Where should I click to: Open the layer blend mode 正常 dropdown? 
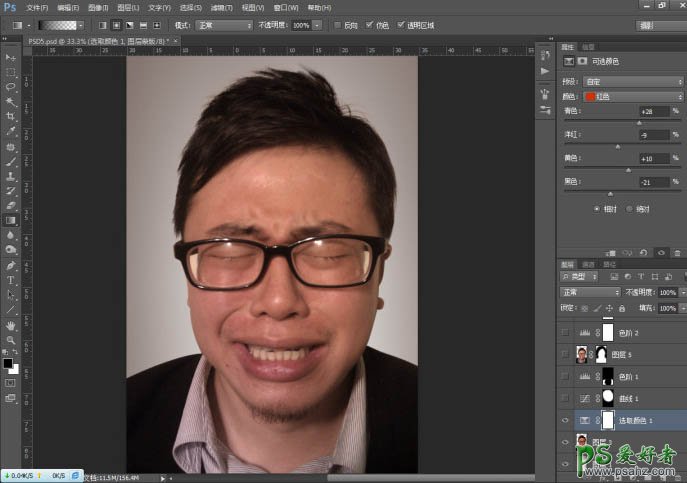(590, 292)
